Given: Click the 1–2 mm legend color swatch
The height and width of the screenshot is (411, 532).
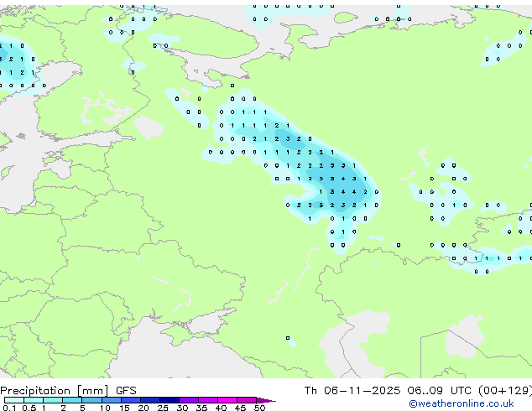Looking at the screenshot, I should pyautogui.click(x=53, y=400).
